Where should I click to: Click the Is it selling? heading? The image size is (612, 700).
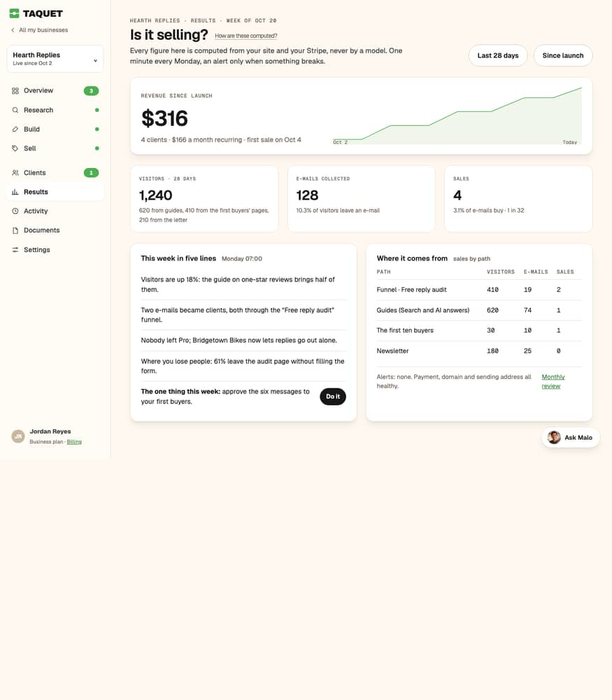(169, 35)
